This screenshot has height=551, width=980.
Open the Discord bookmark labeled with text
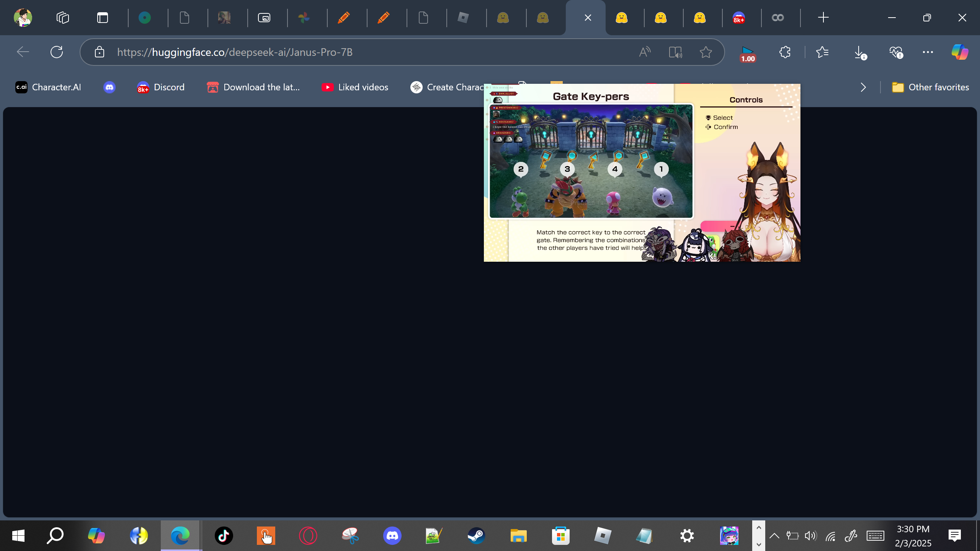pyautogui.click(x=161, y=87)
